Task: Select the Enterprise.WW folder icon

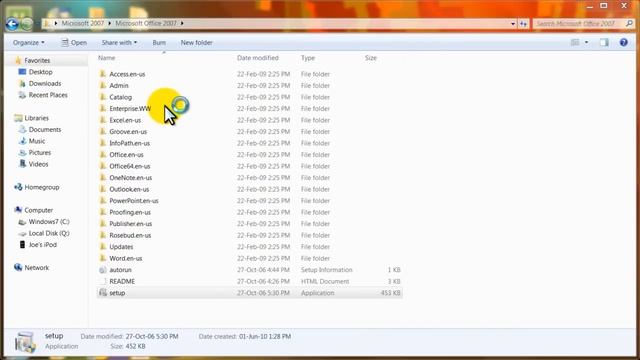Action: [x=103, y=109]
